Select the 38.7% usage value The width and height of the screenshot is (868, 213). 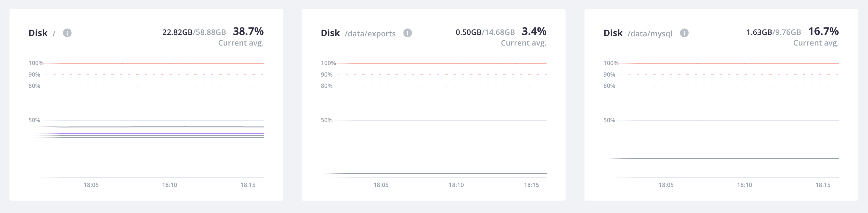tap(248, 31)
